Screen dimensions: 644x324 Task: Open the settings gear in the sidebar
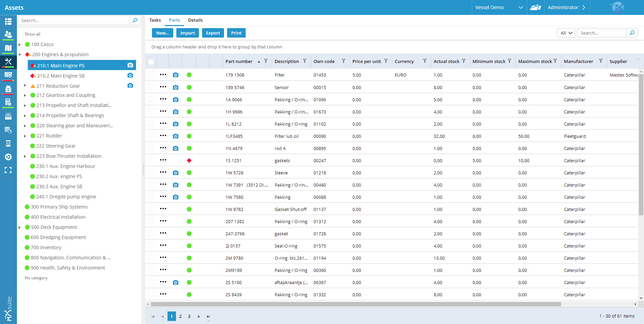[x=8, y=157]
